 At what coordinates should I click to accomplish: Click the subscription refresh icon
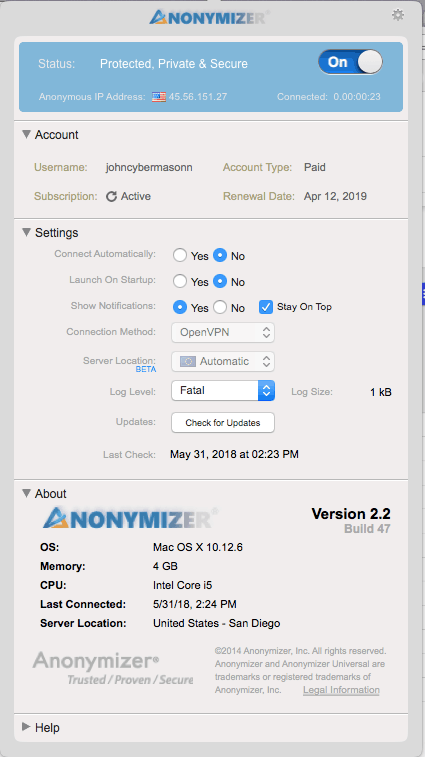[112, 196]
